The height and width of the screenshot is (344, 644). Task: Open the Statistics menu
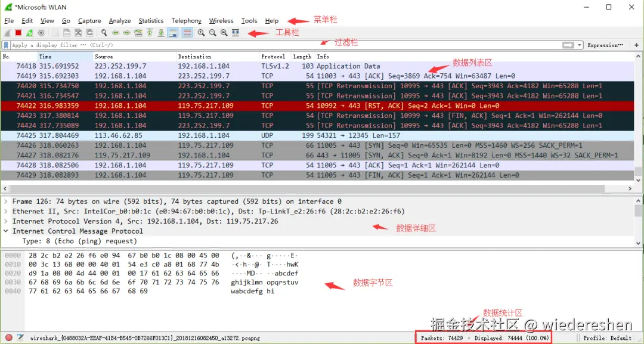pos(151,20)
